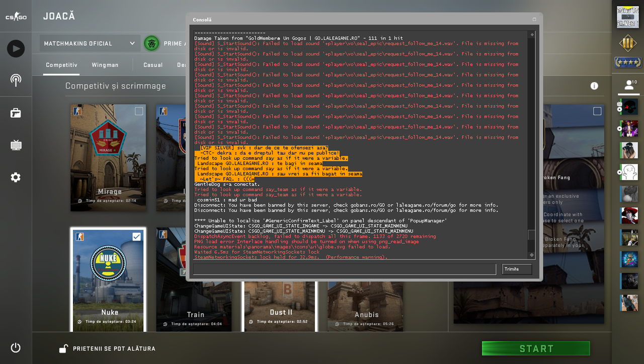The image size is (644, 364).
Task: Select the friend avatar with the purple suit figure
Action: [629, 129]
